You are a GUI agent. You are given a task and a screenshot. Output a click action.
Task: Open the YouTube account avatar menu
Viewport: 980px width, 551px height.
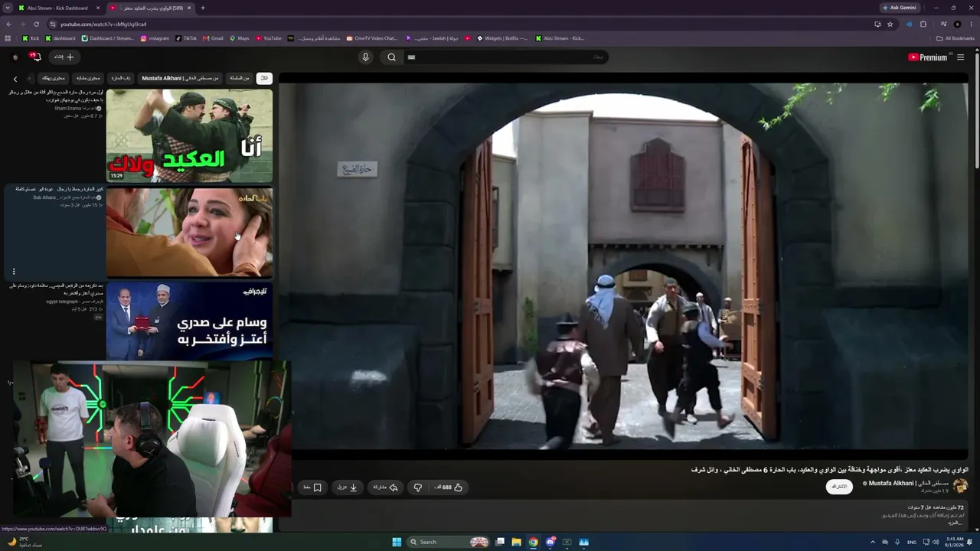click(x=15, y=57)
